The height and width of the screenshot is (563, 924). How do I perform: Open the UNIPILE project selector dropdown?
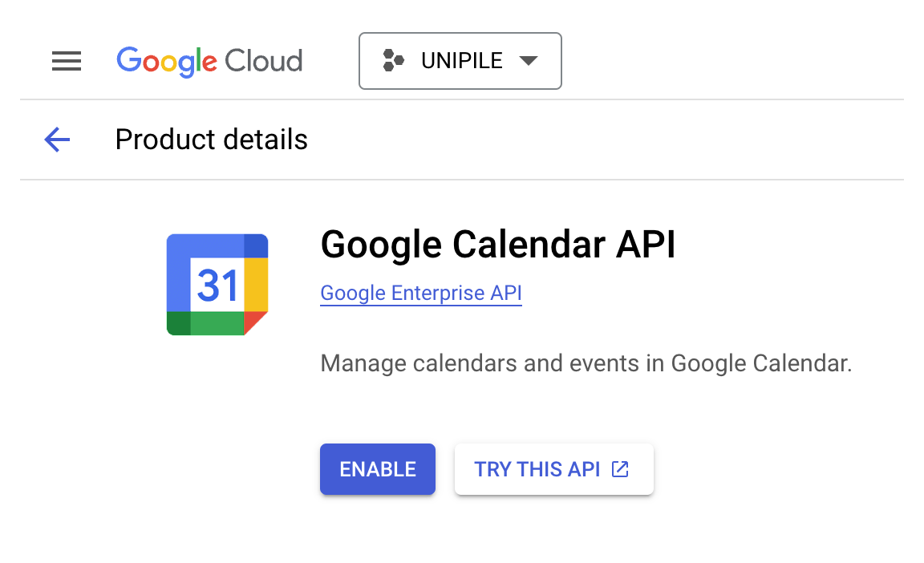[460, 60]
